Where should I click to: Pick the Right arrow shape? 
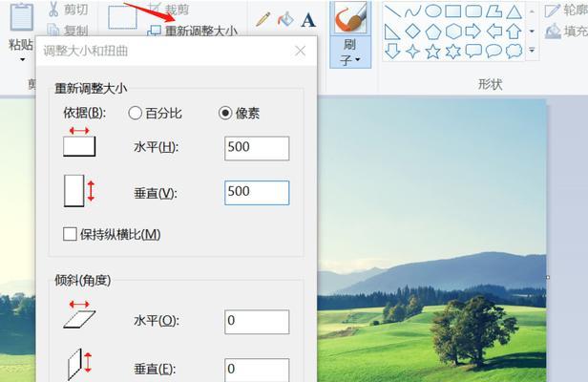473,32
